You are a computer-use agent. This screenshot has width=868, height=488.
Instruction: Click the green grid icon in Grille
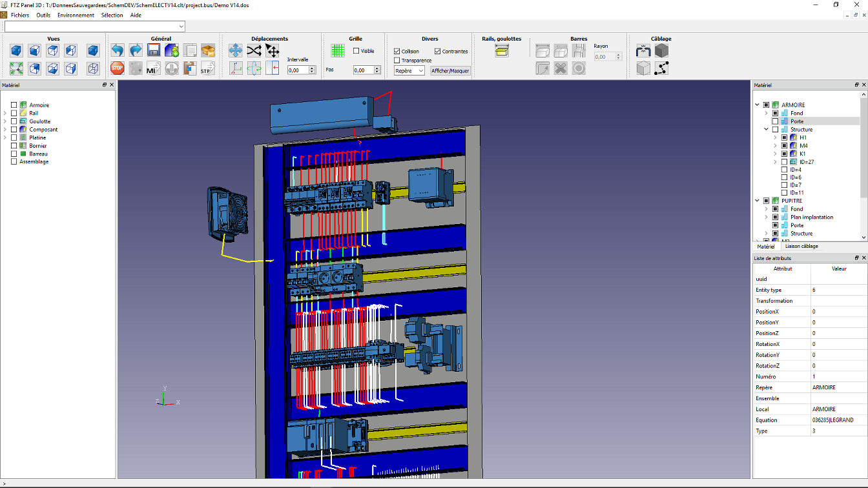pos(338,50)
